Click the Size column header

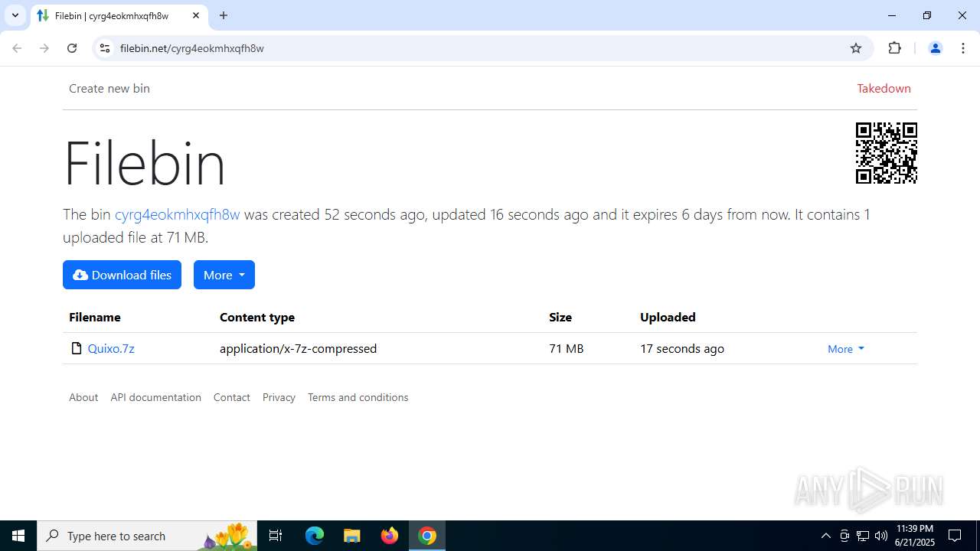coord(560,317)
